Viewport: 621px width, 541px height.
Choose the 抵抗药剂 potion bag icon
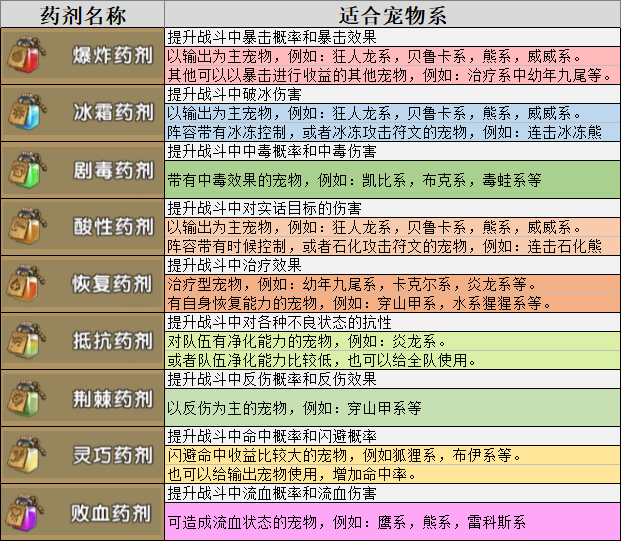25,342
